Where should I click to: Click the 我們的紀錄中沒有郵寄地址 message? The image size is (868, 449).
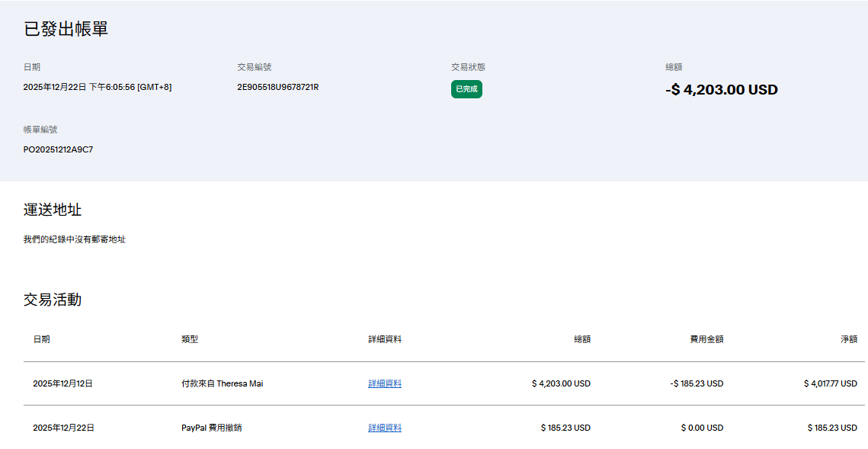point(75,239)
